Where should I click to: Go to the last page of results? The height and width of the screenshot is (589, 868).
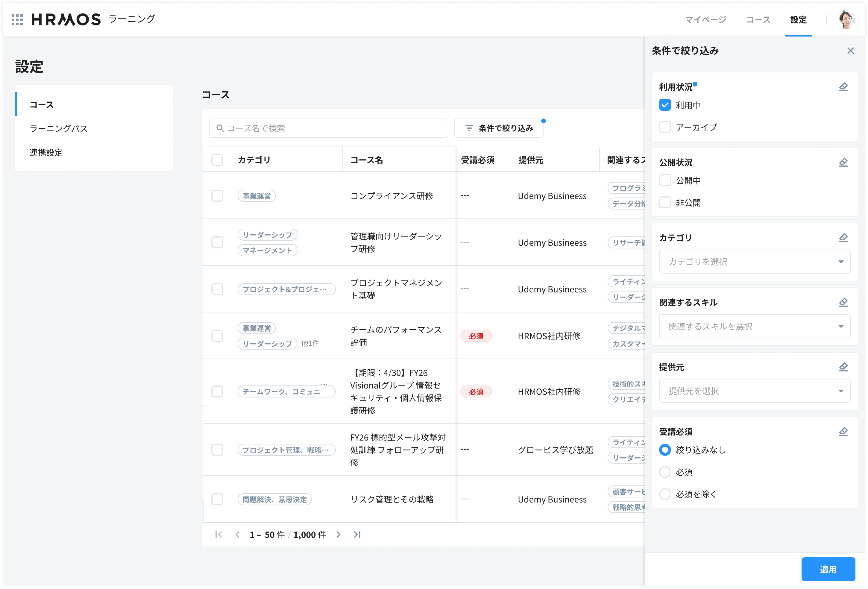pyautogui.click(x=357, y=535)
